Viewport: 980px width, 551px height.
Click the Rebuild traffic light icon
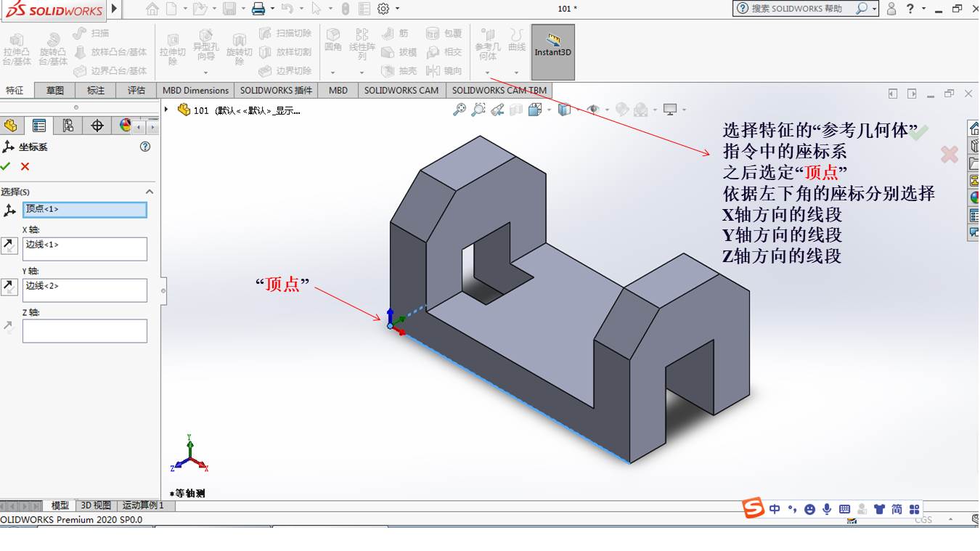(x=345, y=9)
